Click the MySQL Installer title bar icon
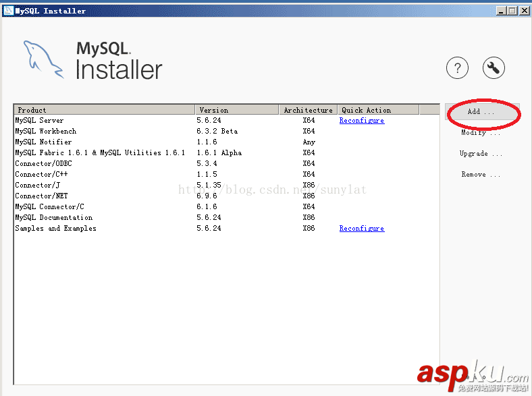Image resolution: width=532 pixels, height=396 pixels. pyautogui.click(x=8, y=11)
